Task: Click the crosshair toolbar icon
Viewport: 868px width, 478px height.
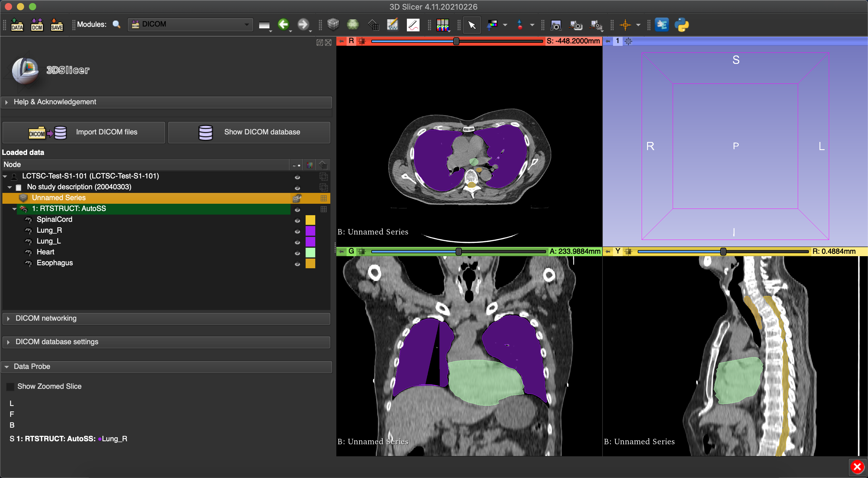Action: [626, 25]
